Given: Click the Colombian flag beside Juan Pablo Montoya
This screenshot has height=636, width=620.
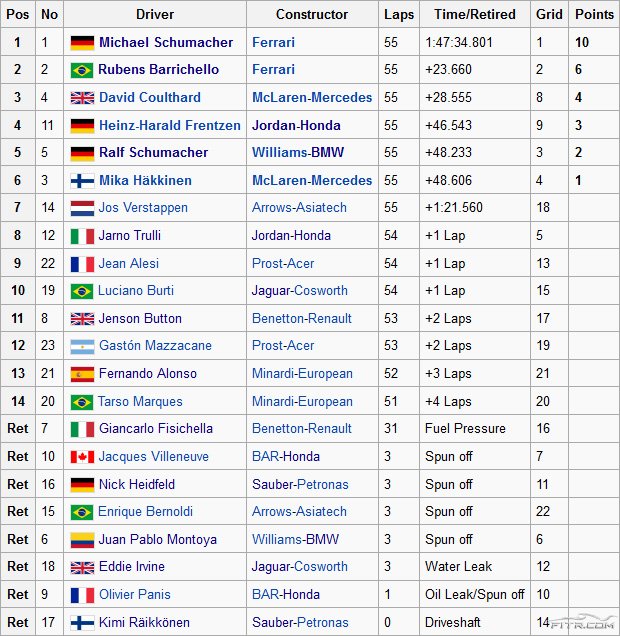Looking at the screenshot, I should (x=82, y=540).
